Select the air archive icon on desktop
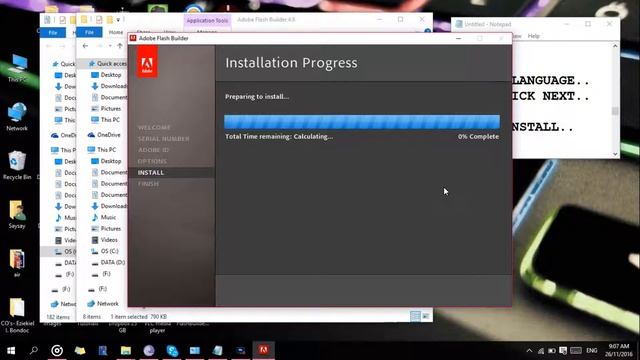Image resolution: width=640 pixels, height=360 pixels. (17, 263)
